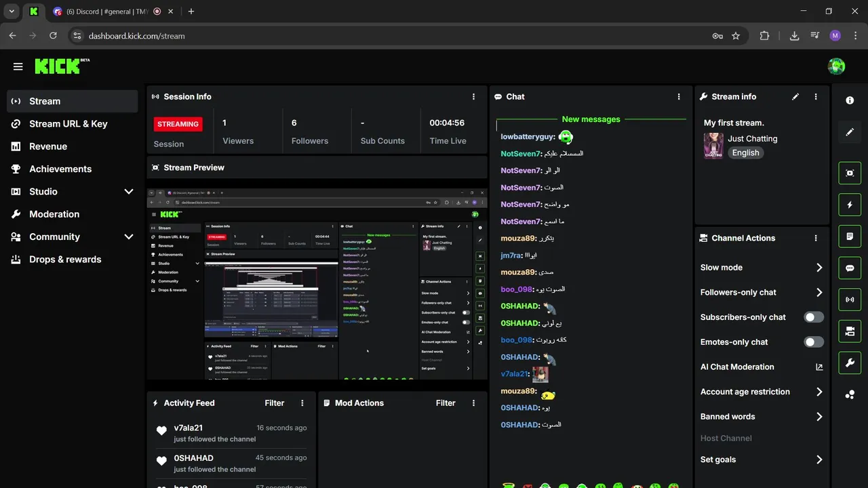The image size is (868, 488).
Task: Go to Revenue in sidebar
Action: coord(73,146)
